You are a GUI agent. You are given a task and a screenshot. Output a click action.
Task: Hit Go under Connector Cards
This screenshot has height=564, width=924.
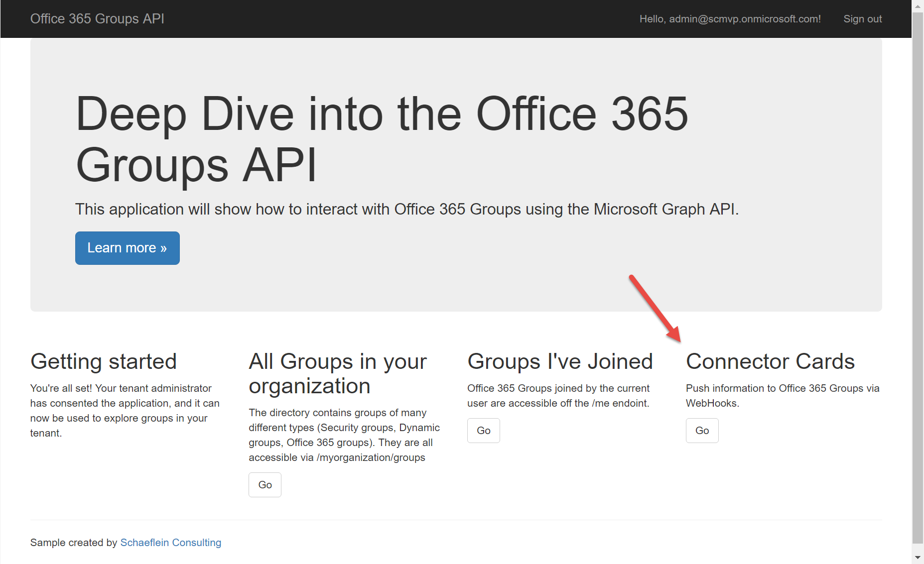pyautogui.click(x=702, y=431)
